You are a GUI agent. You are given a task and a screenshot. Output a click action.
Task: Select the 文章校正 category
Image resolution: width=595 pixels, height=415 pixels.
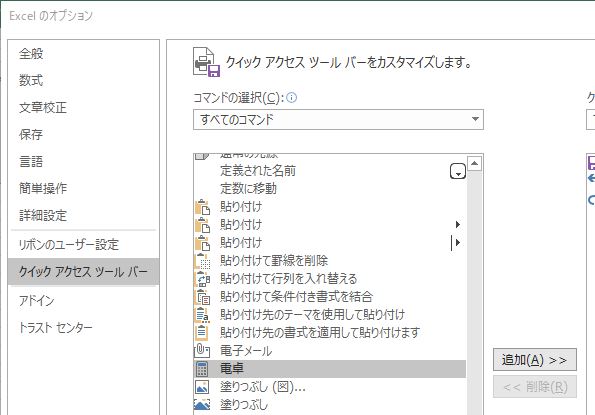43,108
